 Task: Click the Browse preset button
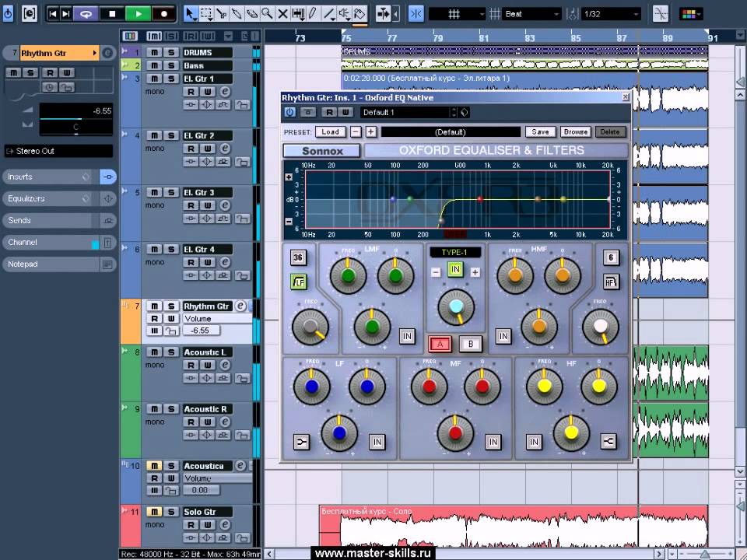[576, 132]
